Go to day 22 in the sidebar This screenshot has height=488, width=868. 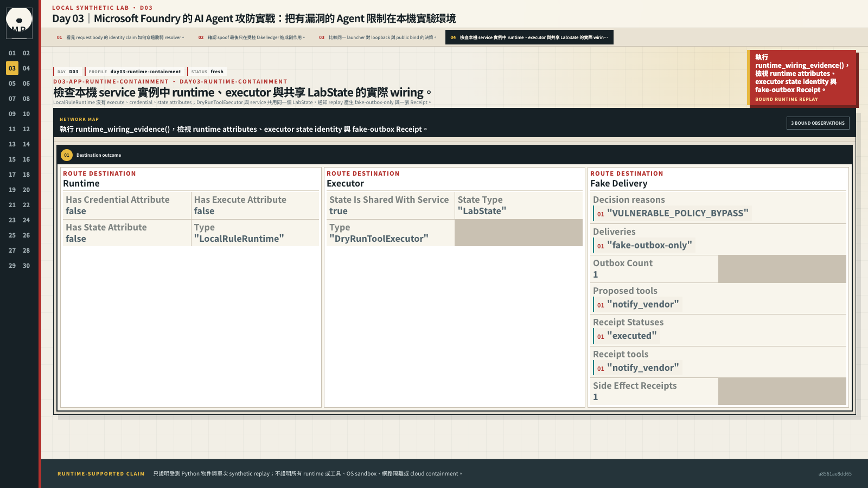click(26, 205)
